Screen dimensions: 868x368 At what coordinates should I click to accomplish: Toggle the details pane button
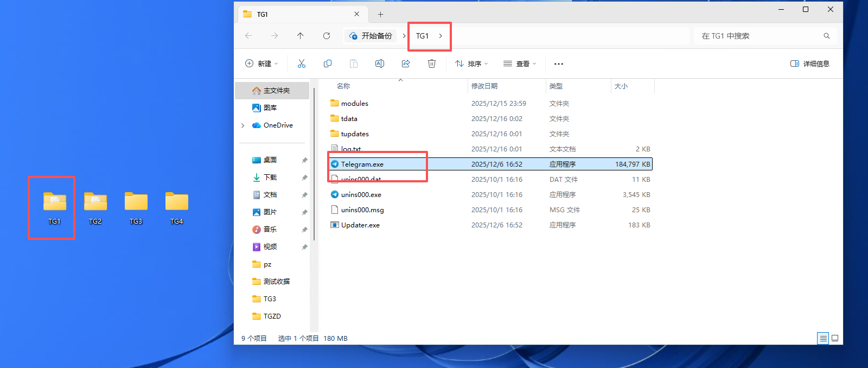click(x=809, y=64)
